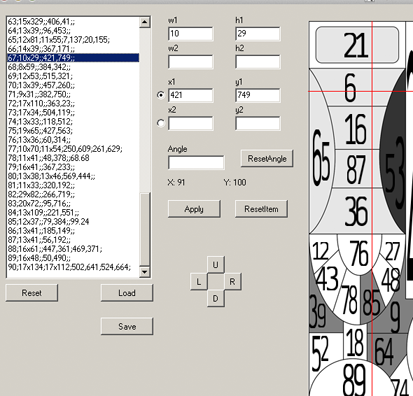Image resolution: width=413 pixels, height=396 pixels.
Task: Select list row 90;17x134;17x112
Action: click(73, 267)
